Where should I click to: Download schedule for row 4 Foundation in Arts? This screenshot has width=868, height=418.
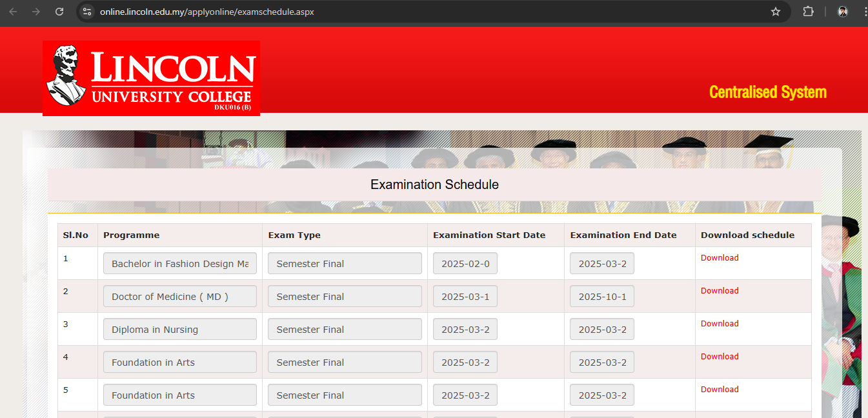point(720,356)
